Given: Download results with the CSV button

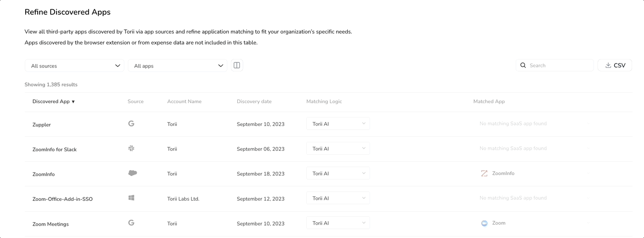Looking at the screenshot, I should coord(615,65).
